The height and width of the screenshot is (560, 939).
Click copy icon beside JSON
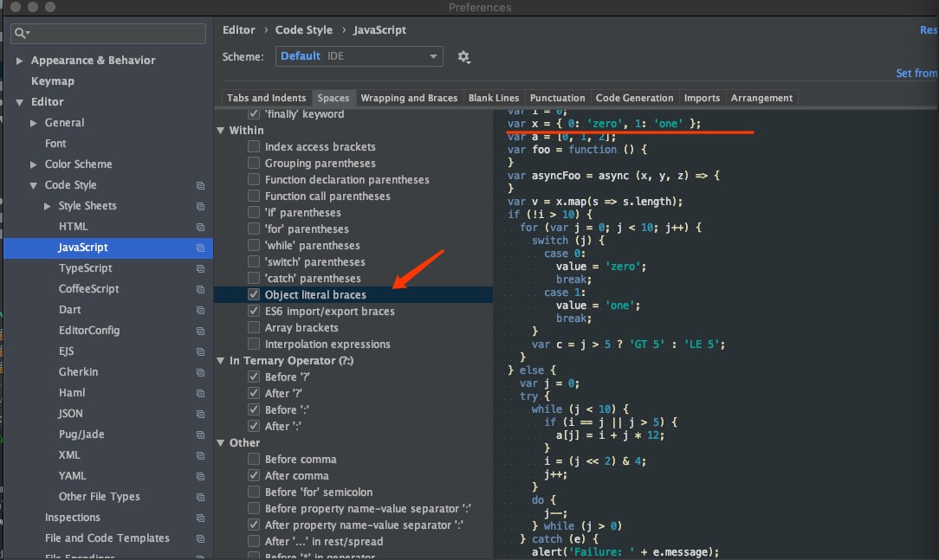(x=201, y=414)
